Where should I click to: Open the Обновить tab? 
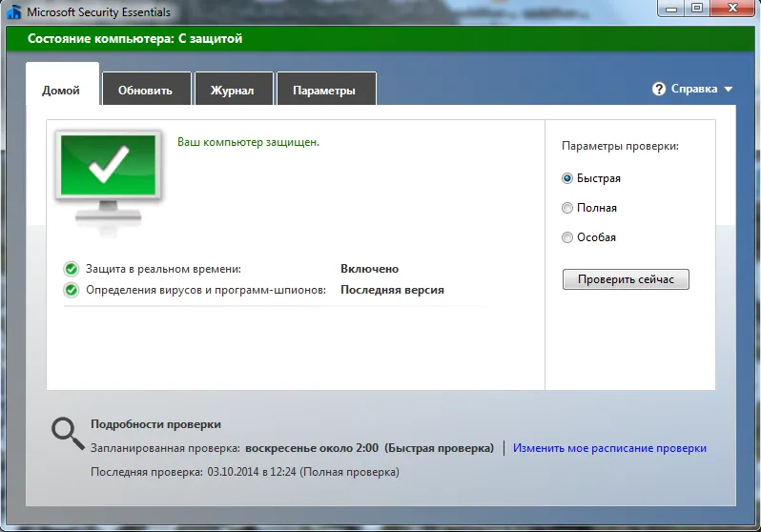(146, 91)
